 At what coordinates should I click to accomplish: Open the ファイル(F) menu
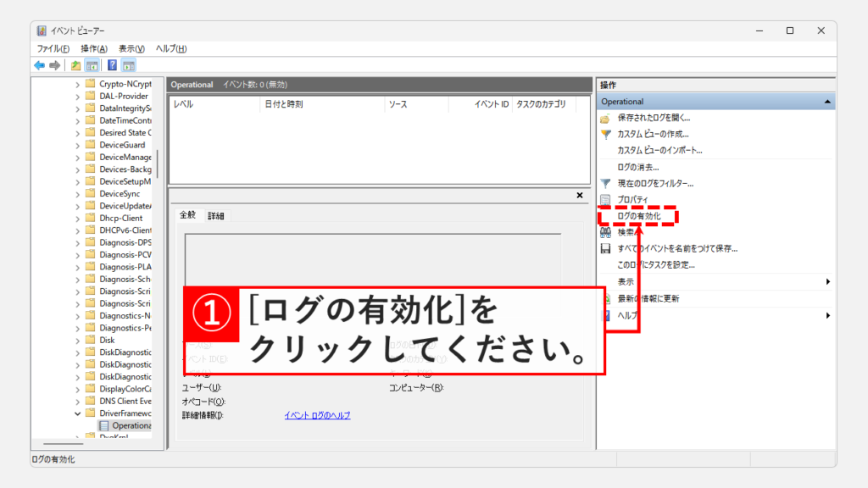[x=53, y=48]
